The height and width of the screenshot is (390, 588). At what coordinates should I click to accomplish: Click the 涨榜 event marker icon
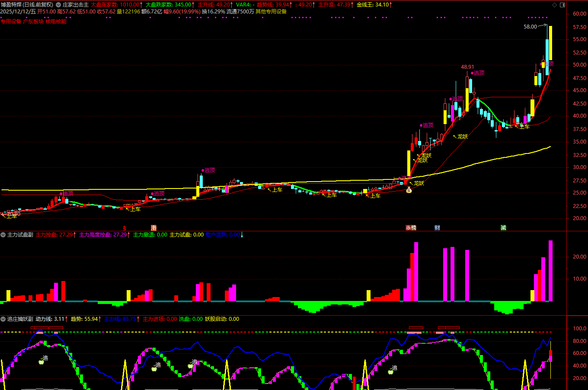(x=411, y=228)
